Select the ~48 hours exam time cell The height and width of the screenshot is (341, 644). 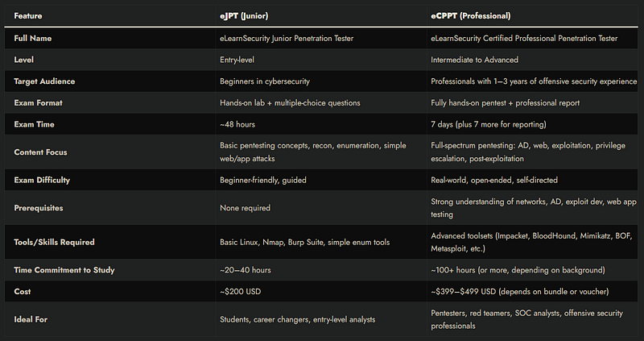tap(237, 124)
